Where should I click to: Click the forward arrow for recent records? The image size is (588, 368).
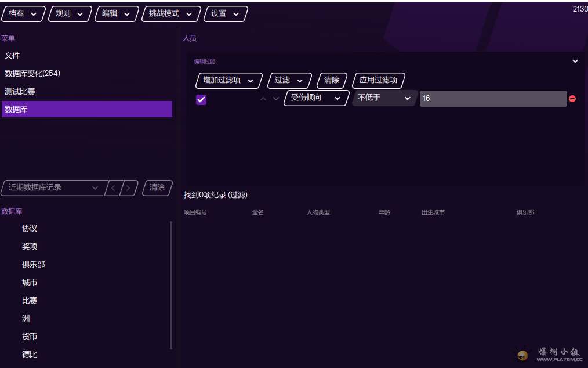129,187
